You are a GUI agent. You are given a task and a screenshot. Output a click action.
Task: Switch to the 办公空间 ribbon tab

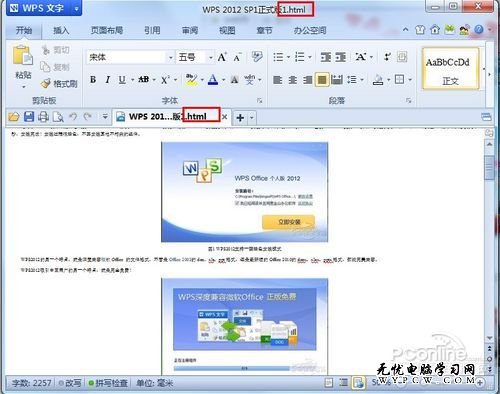coord(310,30)
